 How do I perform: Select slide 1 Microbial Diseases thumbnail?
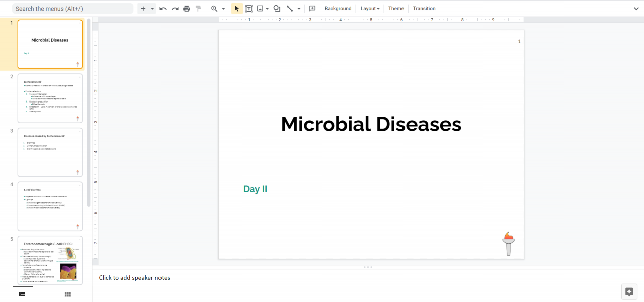pos(50,44)
